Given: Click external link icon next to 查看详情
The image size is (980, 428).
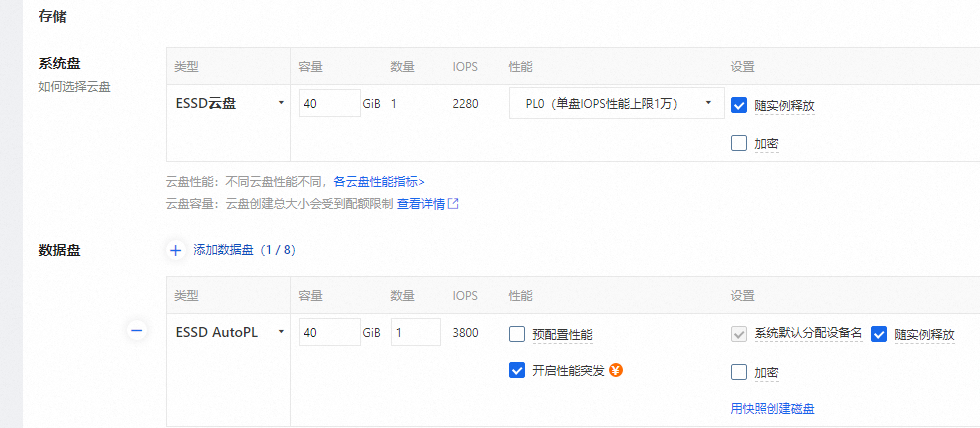Looking at the screenshot, I should (454, 204).
